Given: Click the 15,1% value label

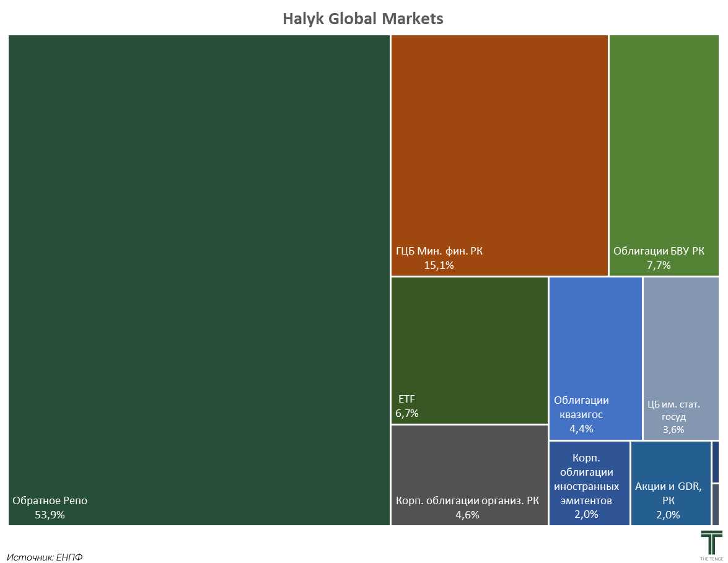Looking at the screenshot, I should pyautogui.click(x=439, y=265).
